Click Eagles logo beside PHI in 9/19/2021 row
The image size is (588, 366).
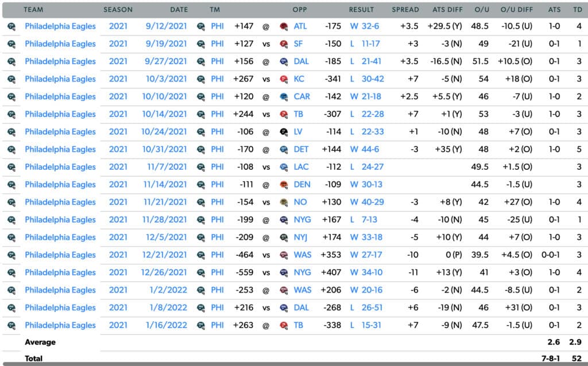pyautogui.click(x=201, y=44)
